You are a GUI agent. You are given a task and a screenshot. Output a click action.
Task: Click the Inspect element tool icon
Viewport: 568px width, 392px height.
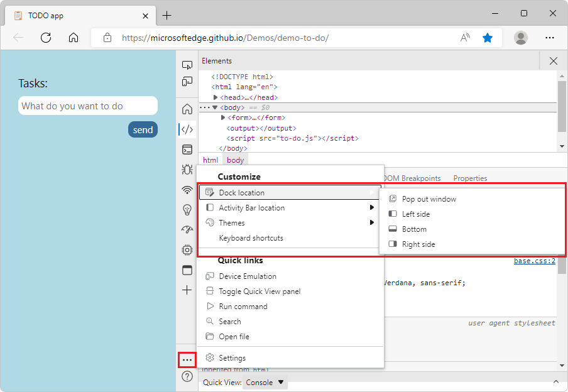coord(187,65)
